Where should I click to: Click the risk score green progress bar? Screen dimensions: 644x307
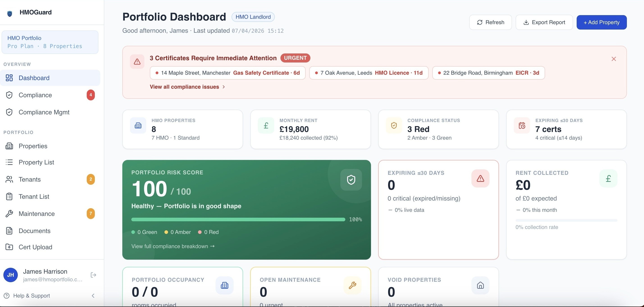pyautogui.click(x=238, y=220)
